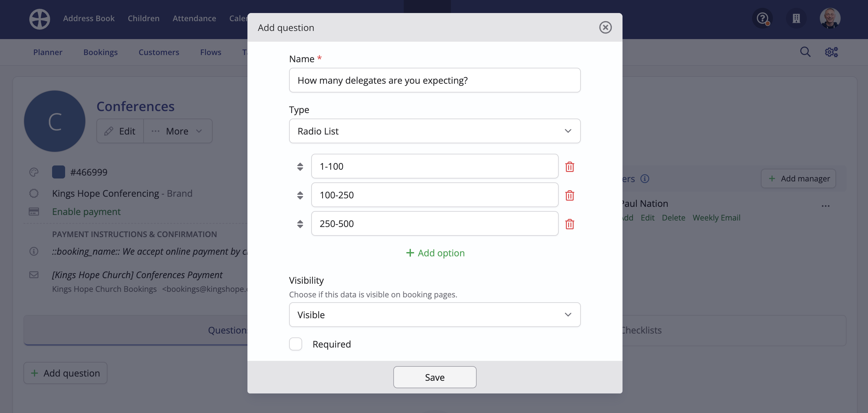Expand the Visibility dropdown set to Visible

pyautogui.click(x=434, y=315)
